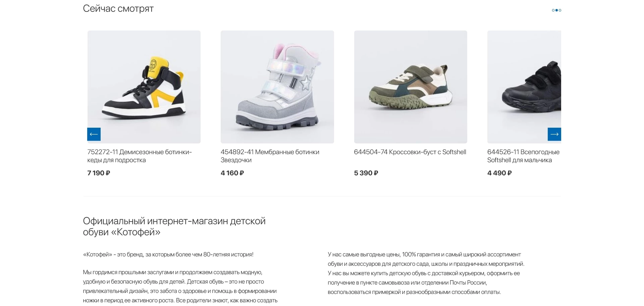The height and width of the screenshot is (306, 644).
Task: Click the paragraph about 80-летняя история
Action: 168,254
